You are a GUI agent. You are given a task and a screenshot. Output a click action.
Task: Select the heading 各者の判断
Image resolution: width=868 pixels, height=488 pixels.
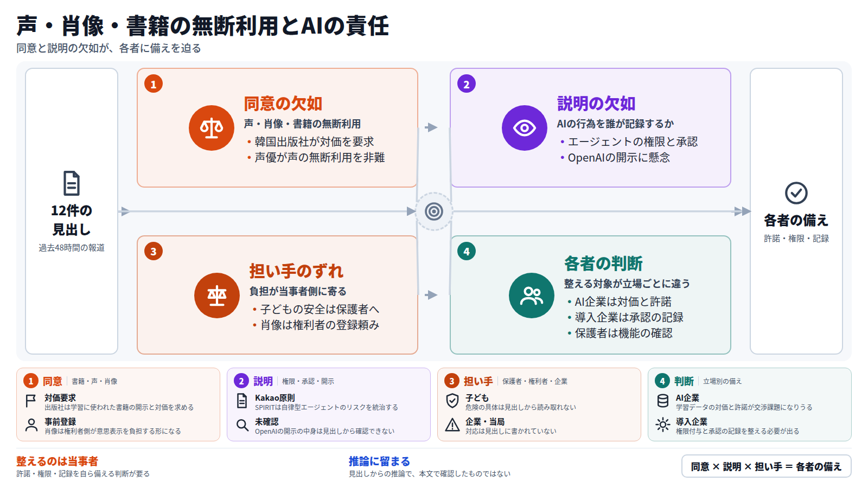click(x=603, y=264)
